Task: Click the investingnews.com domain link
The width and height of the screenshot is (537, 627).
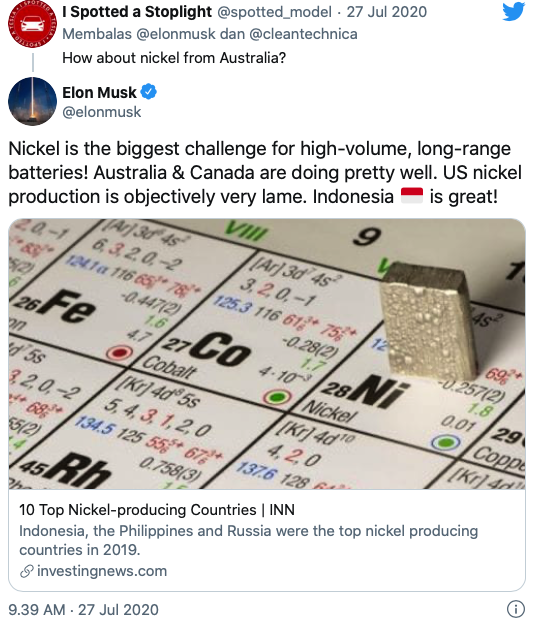Action: click(102, 571)
